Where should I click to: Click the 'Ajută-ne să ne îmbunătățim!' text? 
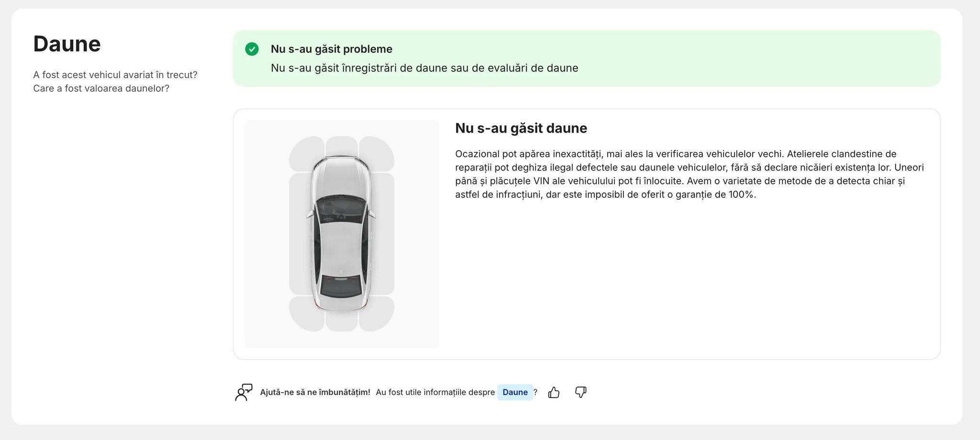coord(315,392)
